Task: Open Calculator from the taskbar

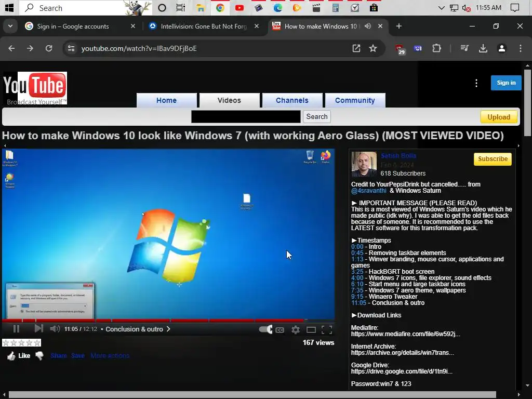Action: point(336,8)
